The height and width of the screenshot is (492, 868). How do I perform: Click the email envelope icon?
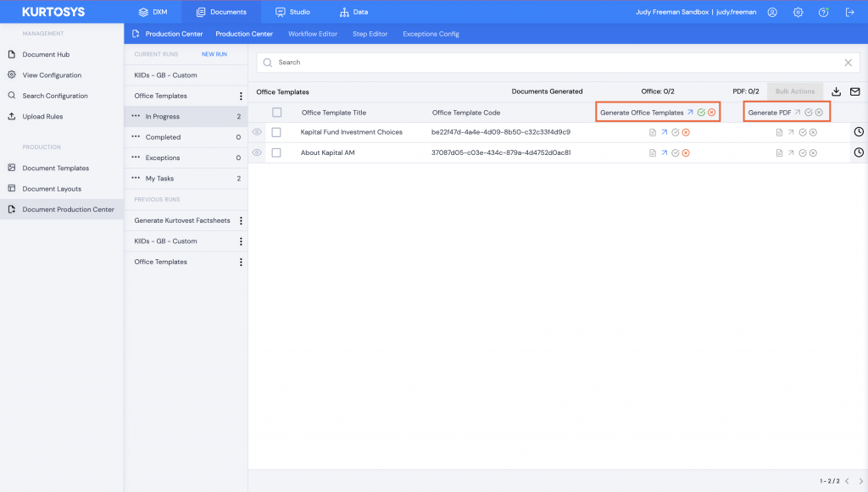855,91
